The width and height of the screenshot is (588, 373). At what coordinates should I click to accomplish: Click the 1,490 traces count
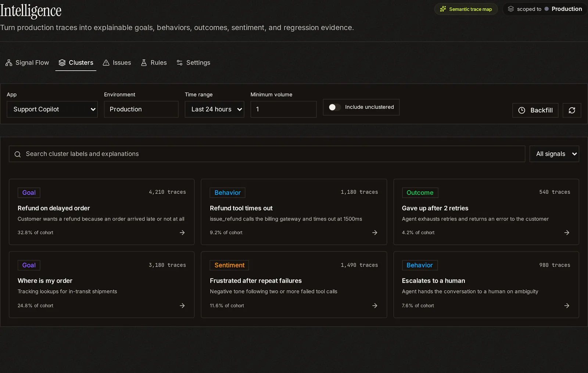point(359,265)
